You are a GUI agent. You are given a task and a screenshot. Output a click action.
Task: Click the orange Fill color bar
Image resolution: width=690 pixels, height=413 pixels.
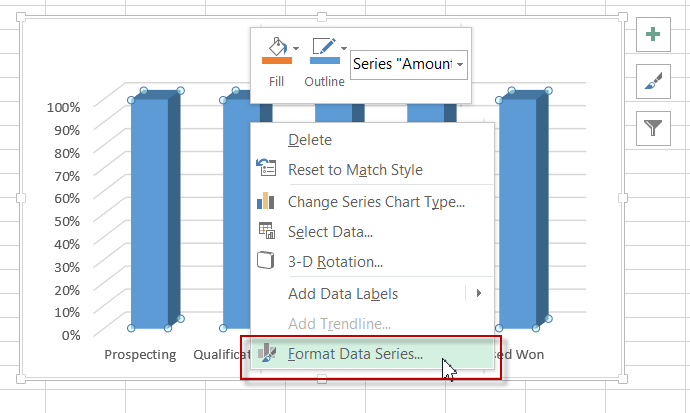(277, 61)
